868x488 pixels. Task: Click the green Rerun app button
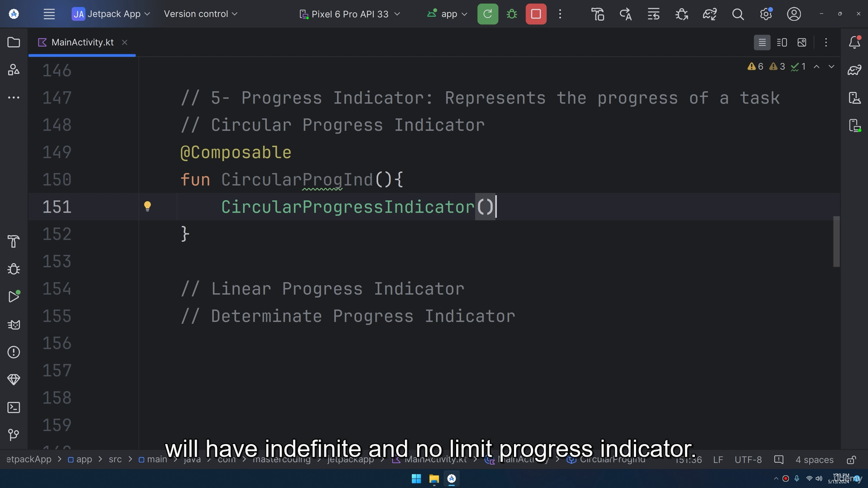pos(488,14)
